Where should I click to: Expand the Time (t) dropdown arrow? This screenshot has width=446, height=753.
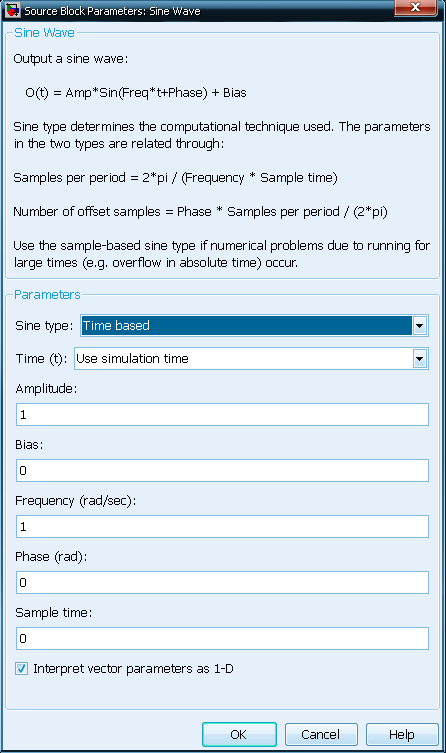[420, 359]
